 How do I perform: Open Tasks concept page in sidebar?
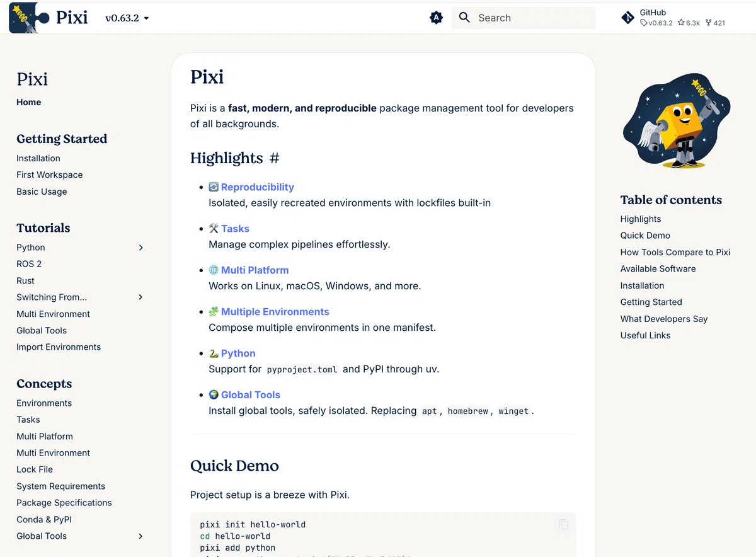[x=28, y=420]
